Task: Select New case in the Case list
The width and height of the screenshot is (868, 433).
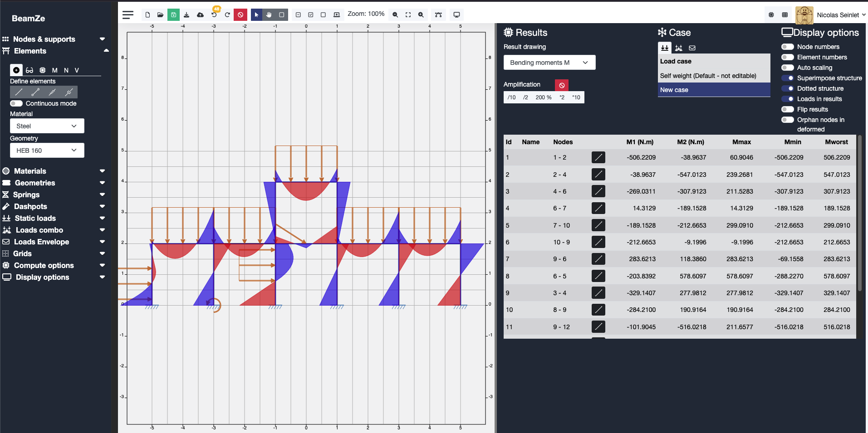Action: click(713, 90)
